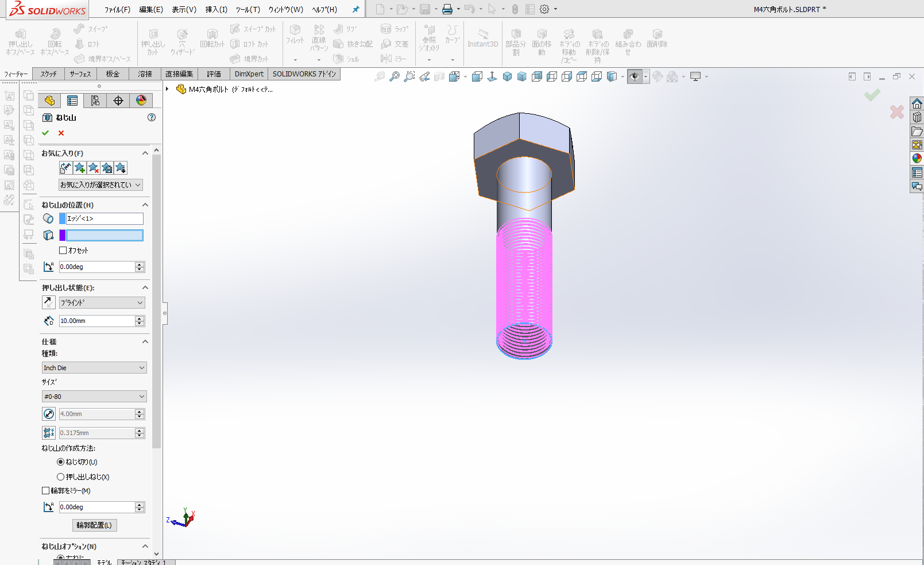Screen dimensions: 924x565
Task: Open the ConfigurationManager tab icon
Action: (x=95, y=101)
